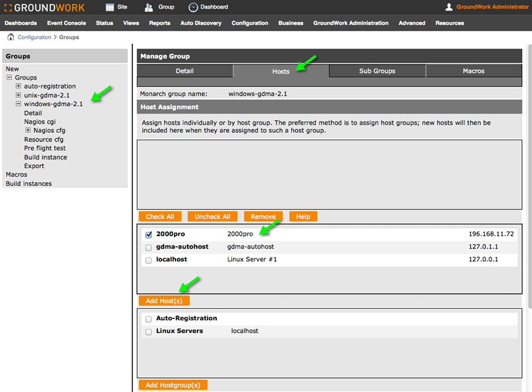This screenshot has width=532, height=392.
Task: Open Build instances in Groups panel
Action: pyautogui.click(x=29, y=183)
